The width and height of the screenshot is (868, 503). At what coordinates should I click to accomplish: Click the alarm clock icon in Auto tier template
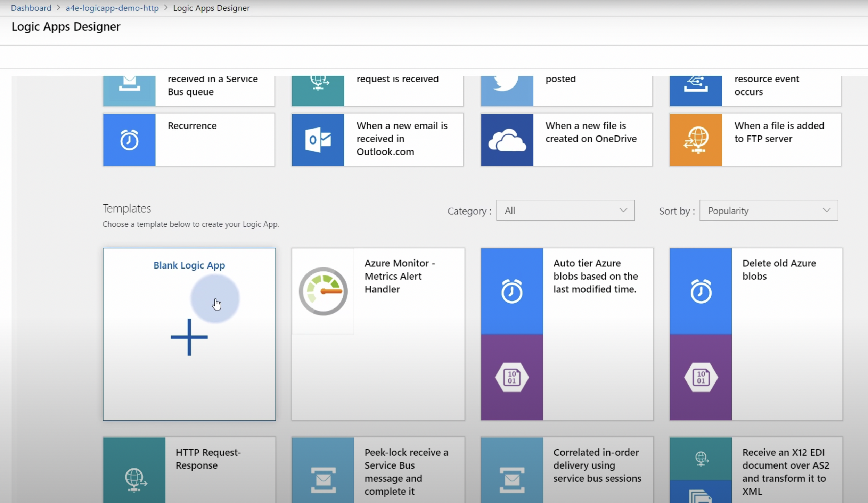[x=512, y=291]
